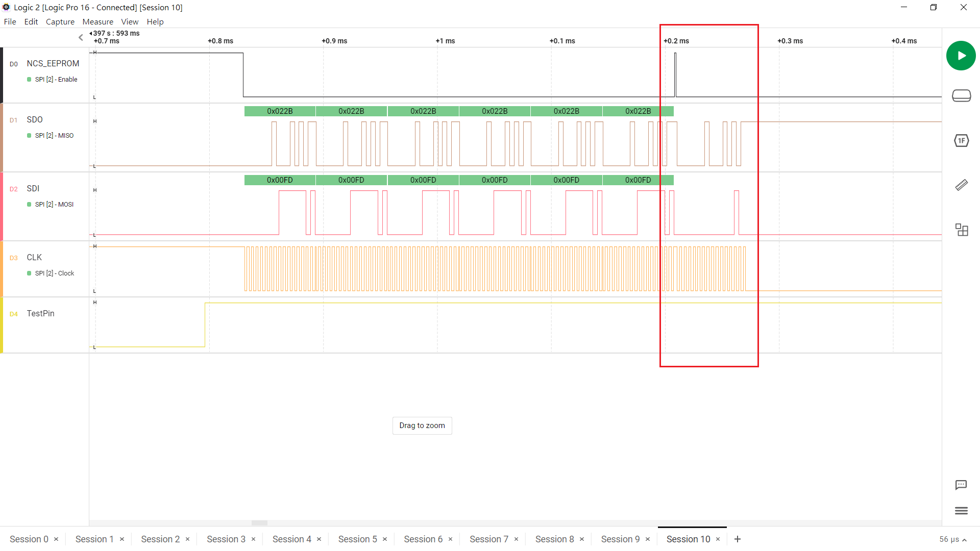Open the Measure menu
The height and width of the screenshot is (551, 980).
coord(97,21)
